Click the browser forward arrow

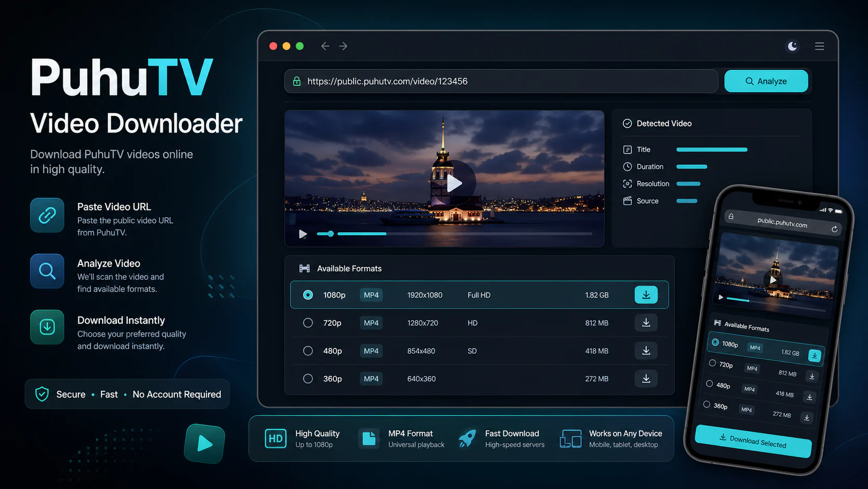coord(343,46)
